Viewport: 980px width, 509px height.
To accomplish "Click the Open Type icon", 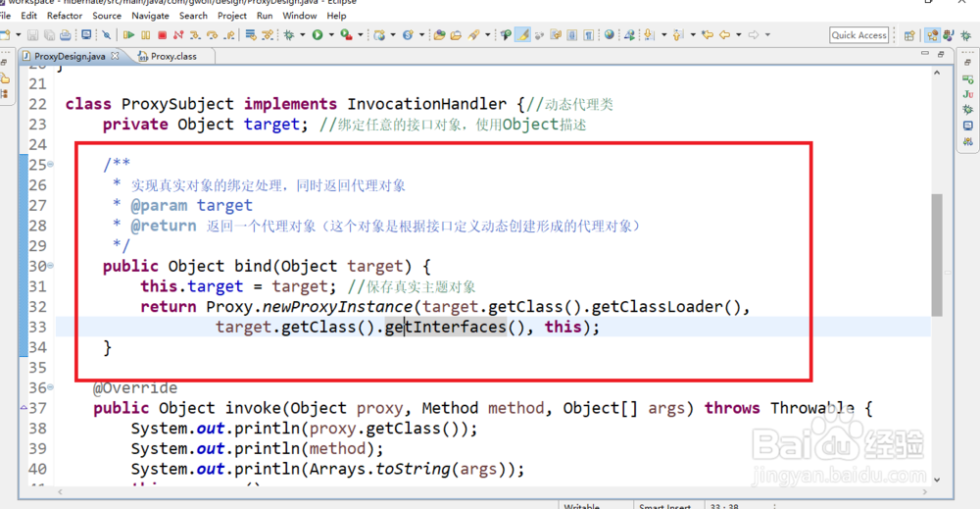I will tap(439, 35).
